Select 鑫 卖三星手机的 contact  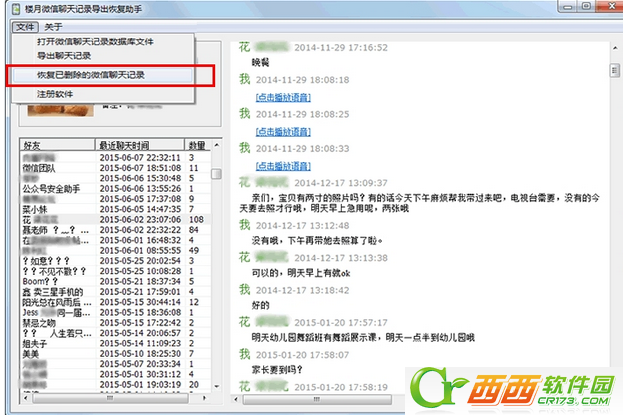pos(115,292)
